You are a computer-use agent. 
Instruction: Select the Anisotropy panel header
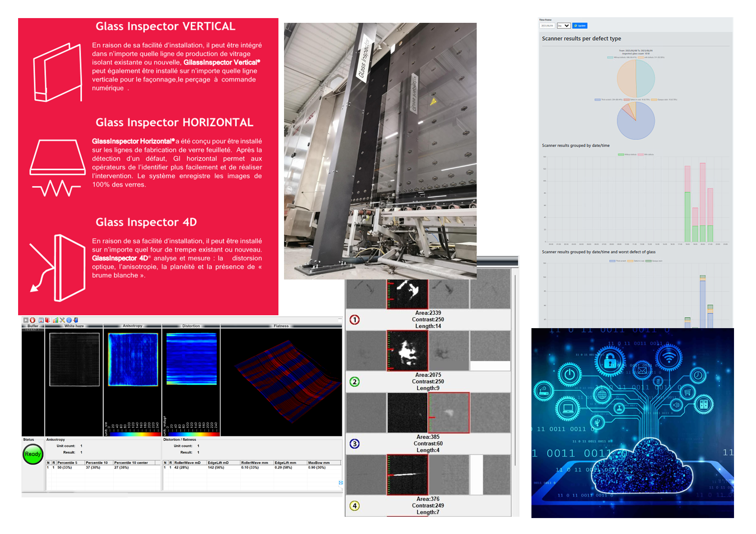pos(132,326)
